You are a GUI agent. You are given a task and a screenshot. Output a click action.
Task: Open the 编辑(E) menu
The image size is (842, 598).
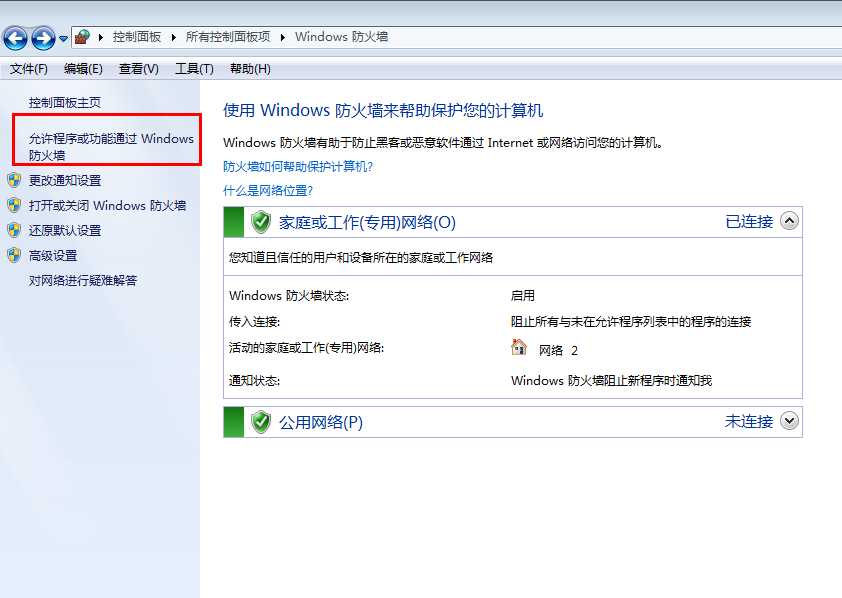tap(83, 69)
